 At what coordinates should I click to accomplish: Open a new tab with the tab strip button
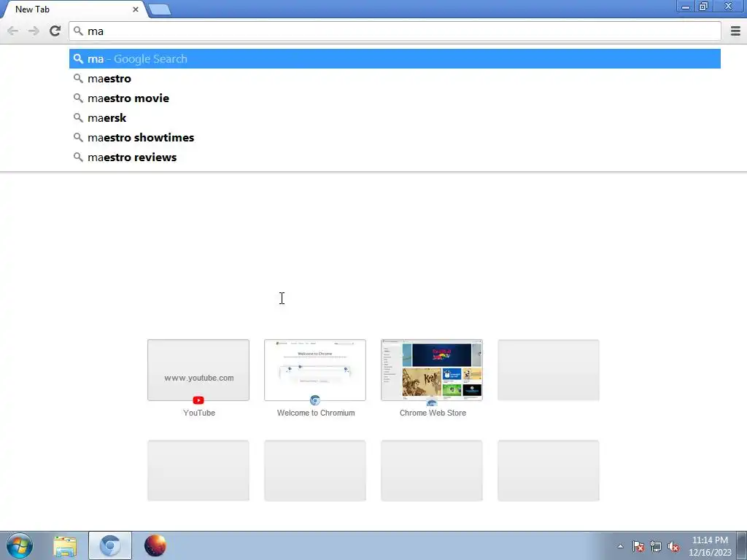coord(160,9)
